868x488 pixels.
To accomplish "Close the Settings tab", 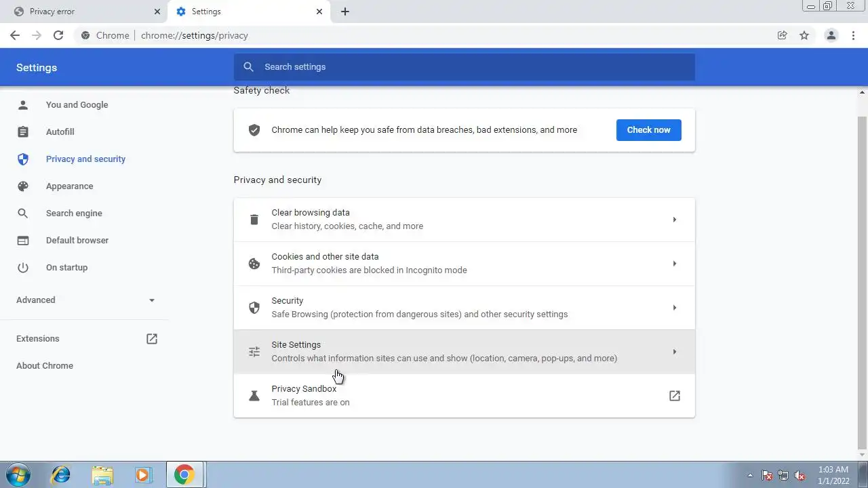I will (319, 12).
